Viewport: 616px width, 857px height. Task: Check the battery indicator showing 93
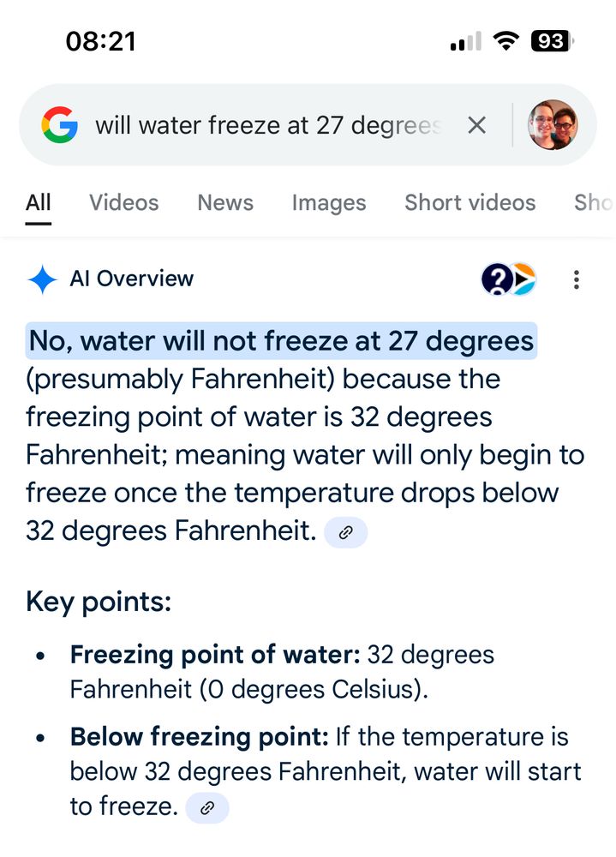pos(553,39)
